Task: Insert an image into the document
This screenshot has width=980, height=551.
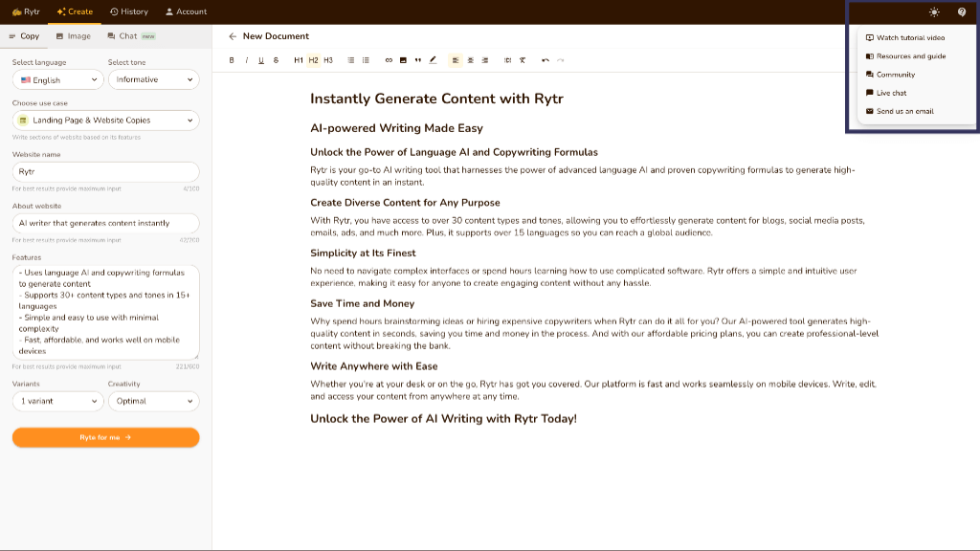Action: coord(403,60)
